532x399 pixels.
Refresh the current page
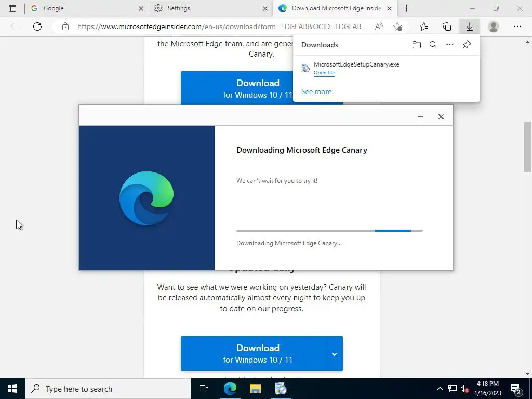pos(37,26)
